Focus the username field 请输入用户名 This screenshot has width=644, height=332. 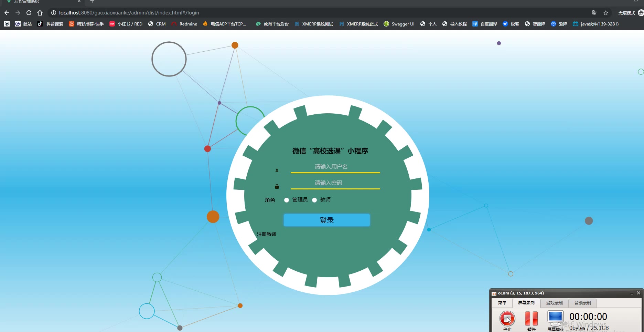point(335,167)
